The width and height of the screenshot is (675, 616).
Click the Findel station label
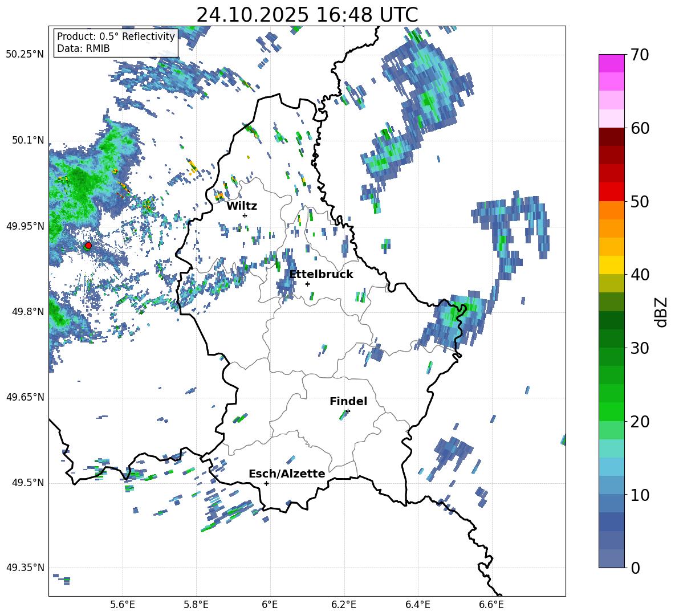348,401
